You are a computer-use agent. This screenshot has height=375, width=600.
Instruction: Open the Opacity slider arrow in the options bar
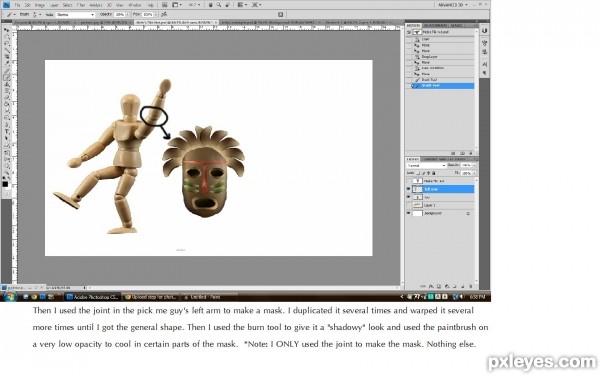pyautogui.click(x=128, y=14)
